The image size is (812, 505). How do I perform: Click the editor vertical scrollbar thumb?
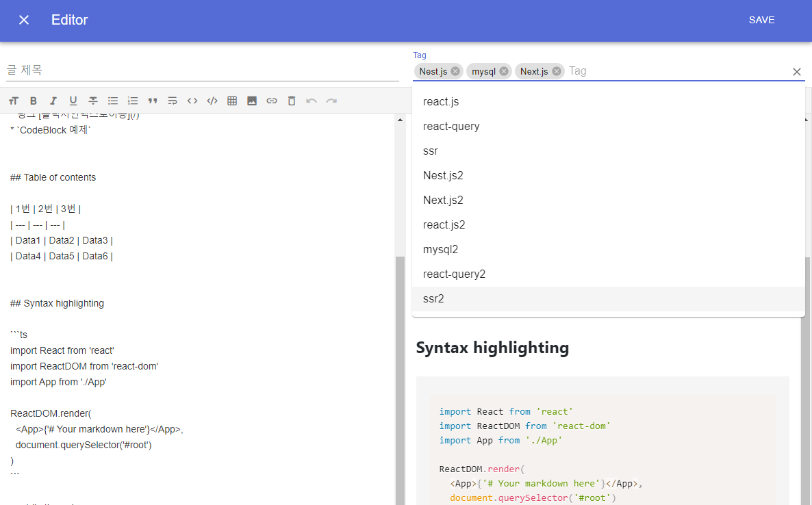coord(400,380)
